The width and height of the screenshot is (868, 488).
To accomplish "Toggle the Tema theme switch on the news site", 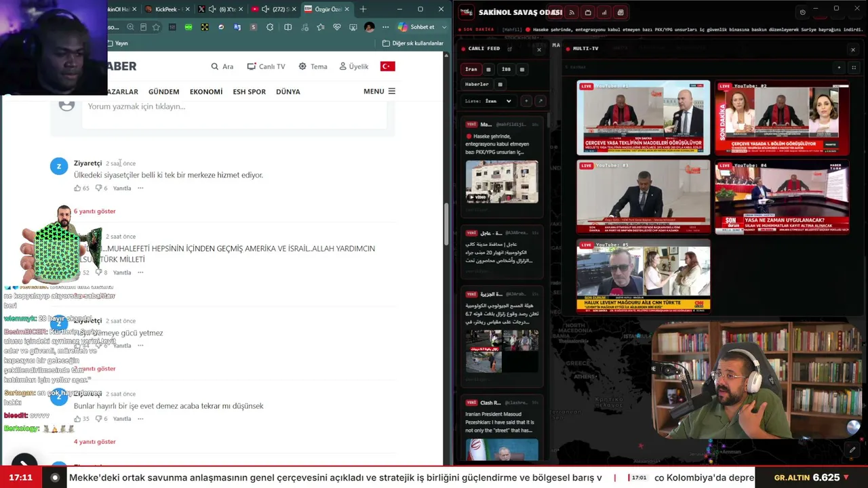I will click(x=313, y=66).
